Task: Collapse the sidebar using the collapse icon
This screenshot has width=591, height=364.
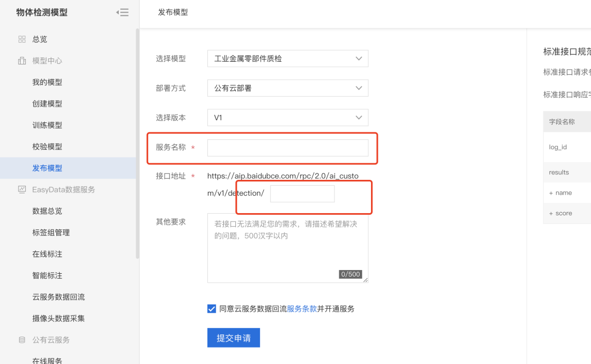Action: coord(123,12)
